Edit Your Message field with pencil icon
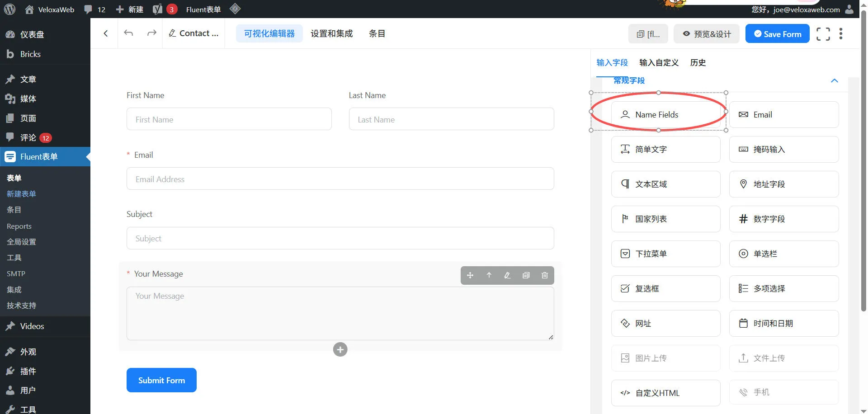The height and width of the screenshot is (414, 868). [x=507, y=275]
